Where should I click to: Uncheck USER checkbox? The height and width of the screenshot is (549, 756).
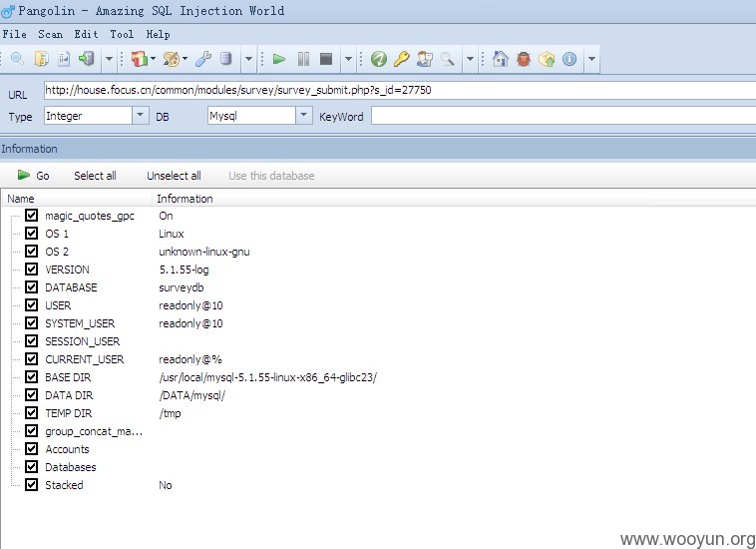coord(31,304)
